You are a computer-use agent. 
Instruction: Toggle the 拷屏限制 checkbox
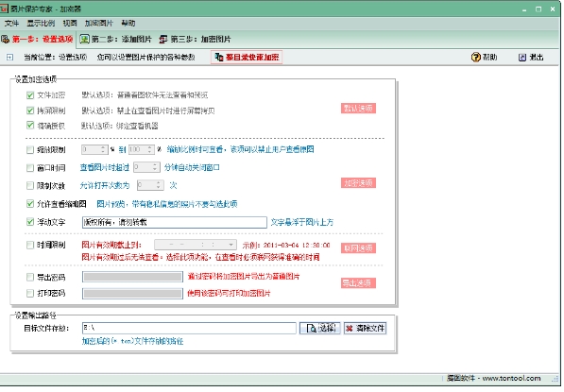pos(30,111)
